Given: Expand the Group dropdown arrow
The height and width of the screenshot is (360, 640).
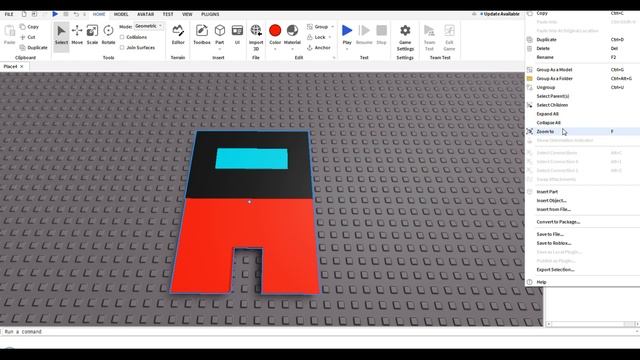Looking at the screenshot, I should click(333, 27).
